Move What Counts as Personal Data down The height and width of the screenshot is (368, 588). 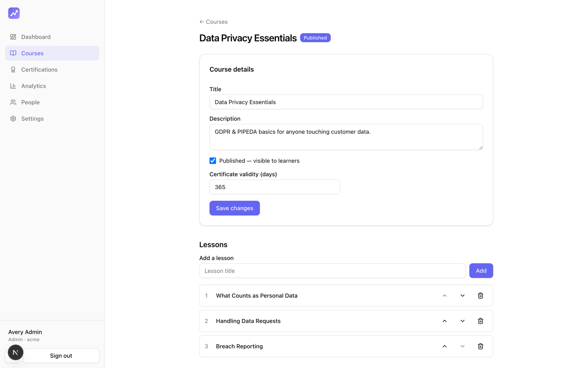[462, 296]
